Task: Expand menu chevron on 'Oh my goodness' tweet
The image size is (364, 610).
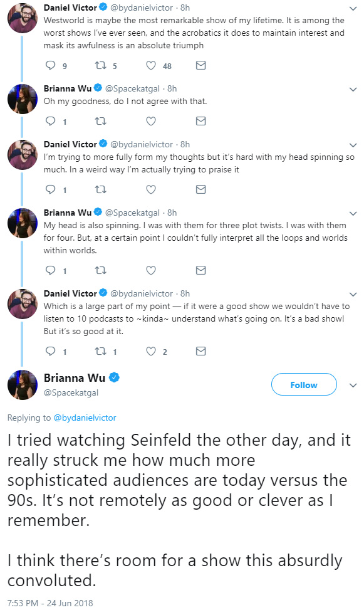Action: point(353,89)
